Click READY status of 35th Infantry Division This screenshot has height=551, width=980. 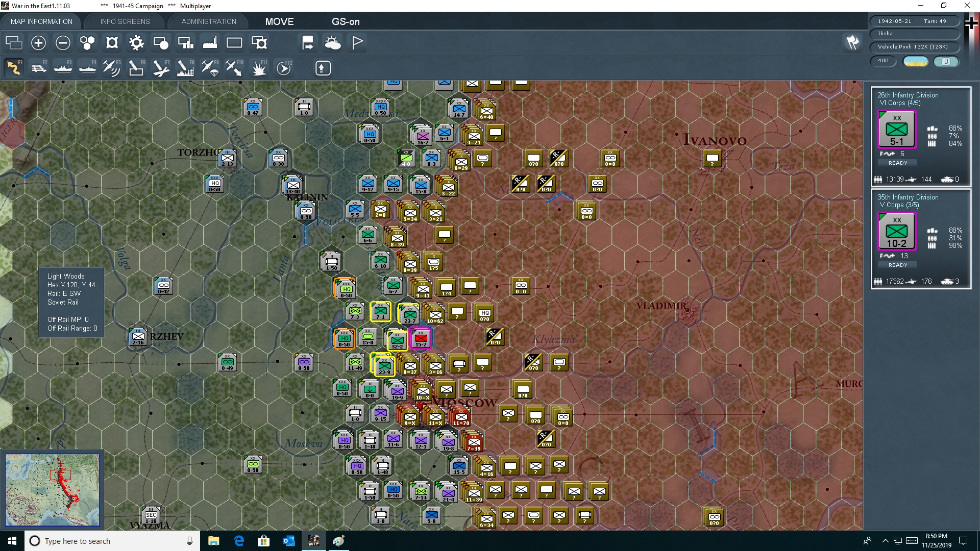tap(898, 265)
